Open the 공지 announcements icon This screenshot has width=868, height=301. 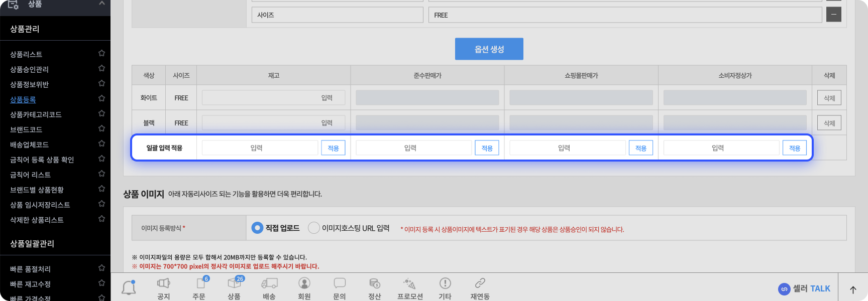164,284
